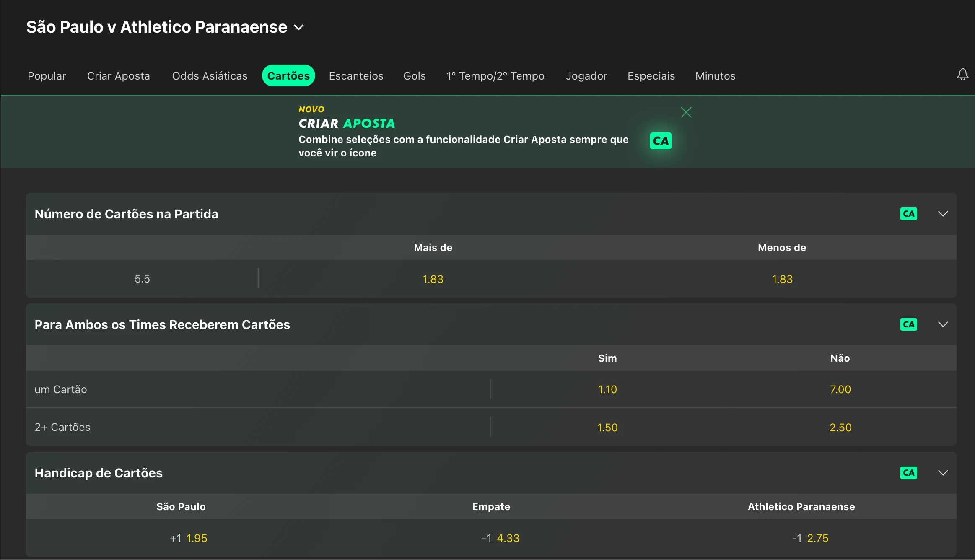Click CA badge on Número de Cartões na Partida
The image size is (975, 560).
909,214
